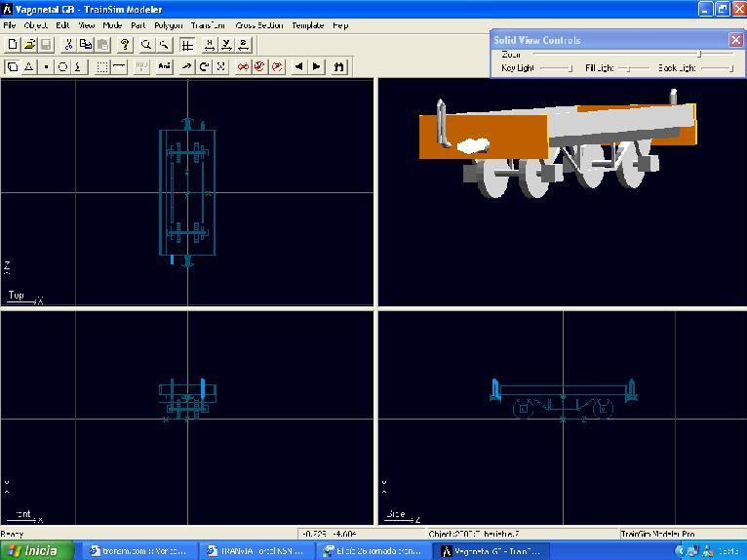The height and width of the screenshot is (560, 747).
Task: Toggle the circle selection mode button
Action: pyautogui.click(x=62, y=67)
